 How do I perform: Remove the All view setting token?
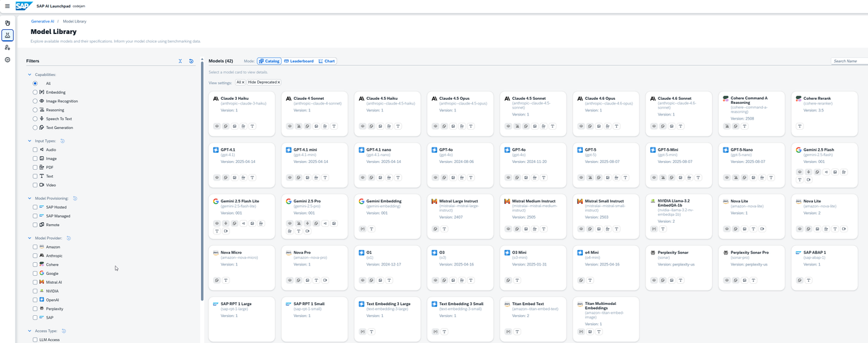(243, 82)
